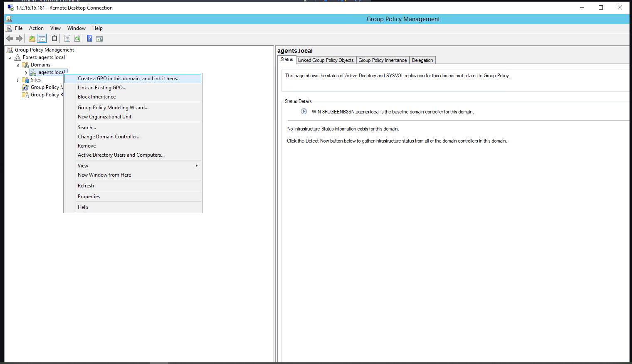Screen dimensions: 632x364
Task: Click the Group Policy Management title bar icon
Action: [x=9, y=19]
